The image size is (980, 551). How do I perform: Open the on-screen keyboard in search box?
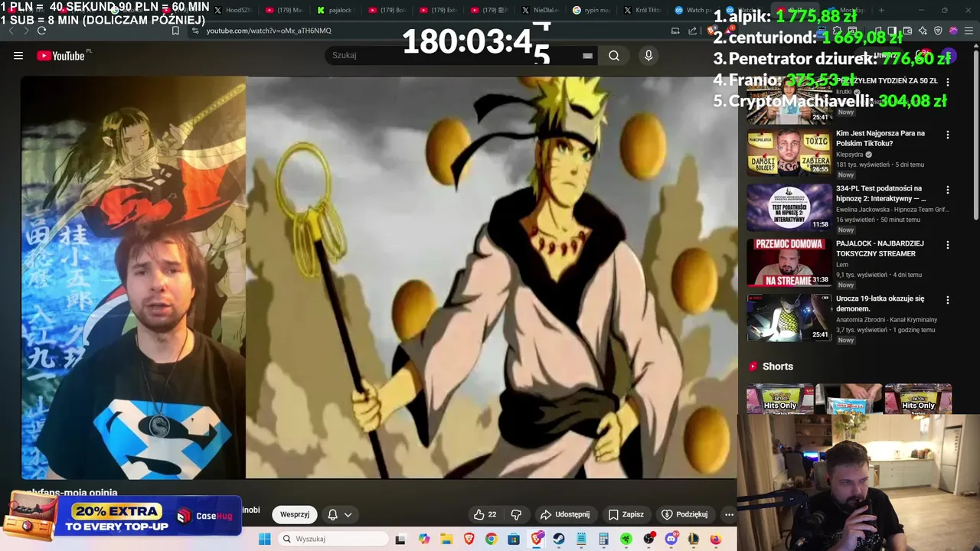pos(587,55)
